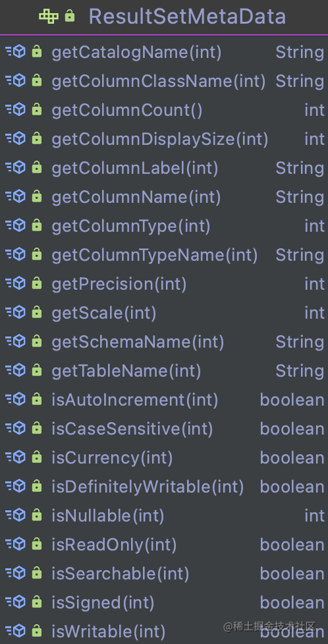This screenshot has width=328, height=644.
Task: Select the getColumnClassName(int) method
Action: coord(159,81)
